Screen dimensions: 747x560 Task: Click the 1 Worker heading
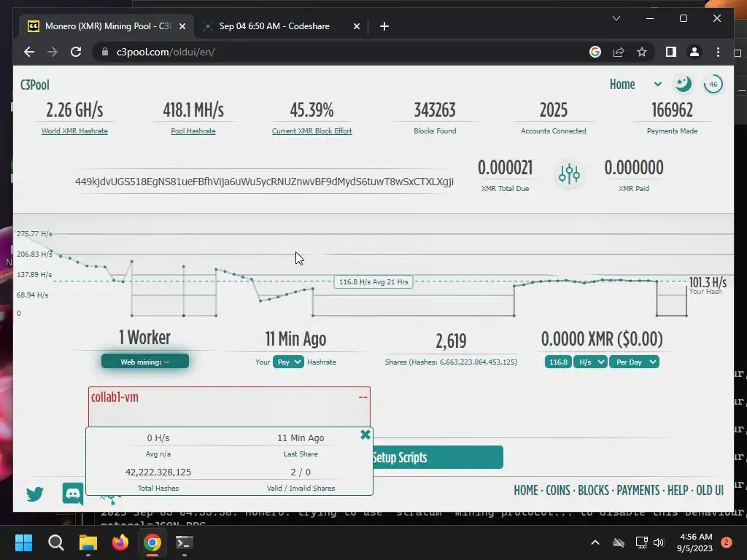click(145, 338)
